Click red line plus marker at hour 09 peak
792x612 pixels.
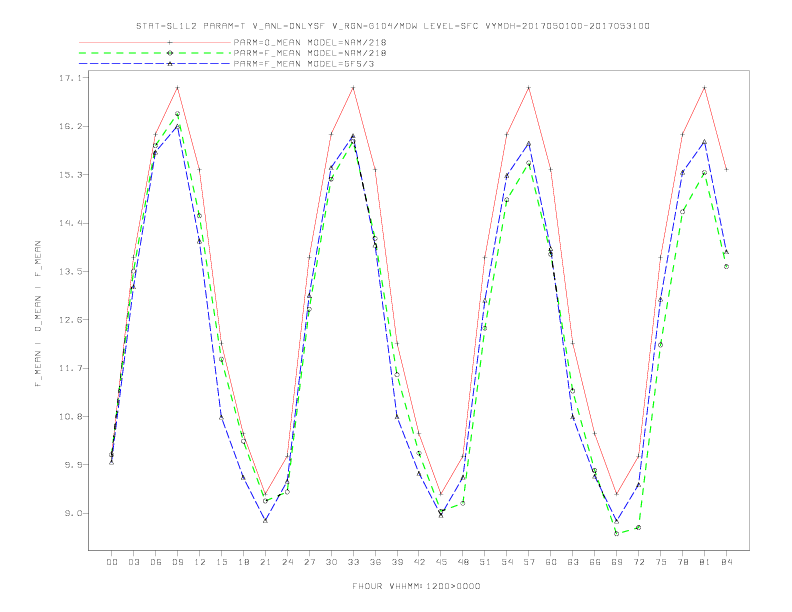(177, 88)
